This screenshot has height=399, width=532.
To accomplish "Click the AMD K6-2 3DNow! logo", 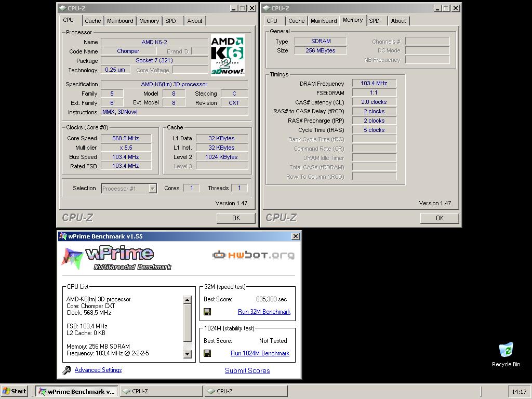I will [x=228, y=55].
